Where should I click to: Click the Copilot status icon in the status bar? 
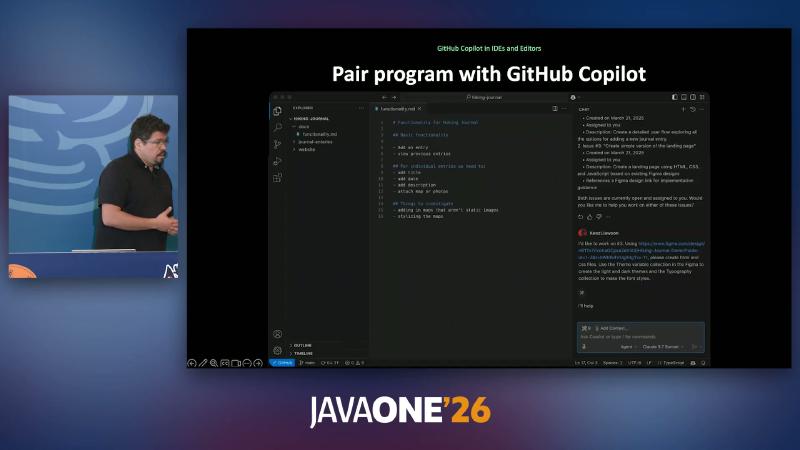click(x=693, y=363)
